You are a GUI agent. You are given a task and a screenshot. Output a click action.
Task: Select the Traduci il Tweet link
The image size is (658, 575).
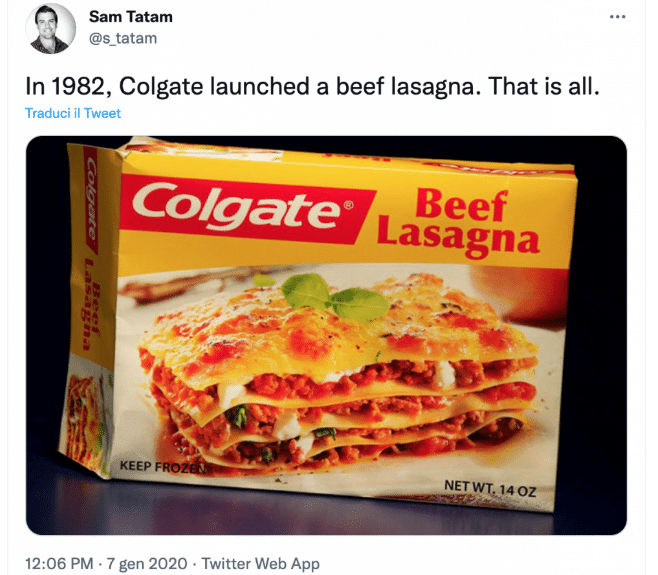(x=73, y=113)
